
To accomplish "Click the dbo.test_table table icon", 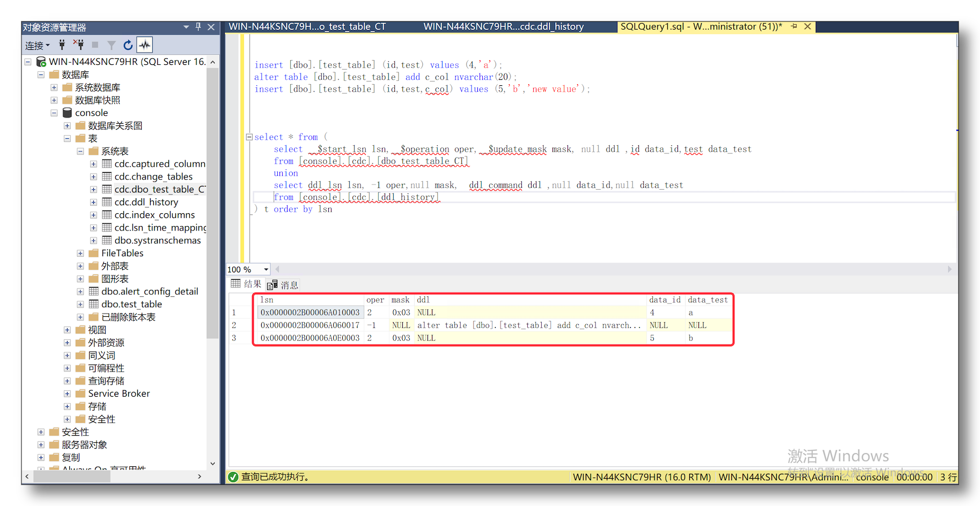I will pos(94,304).
